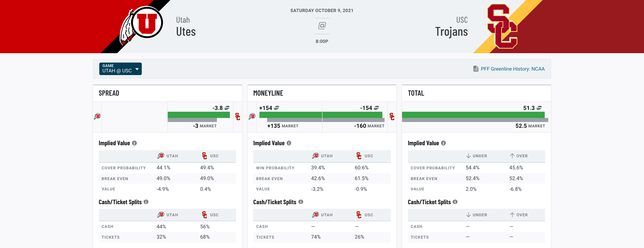Click the -3 MARKET spread value
The height and width of the screenshot is (248, 644).
(x=205, y=126)
